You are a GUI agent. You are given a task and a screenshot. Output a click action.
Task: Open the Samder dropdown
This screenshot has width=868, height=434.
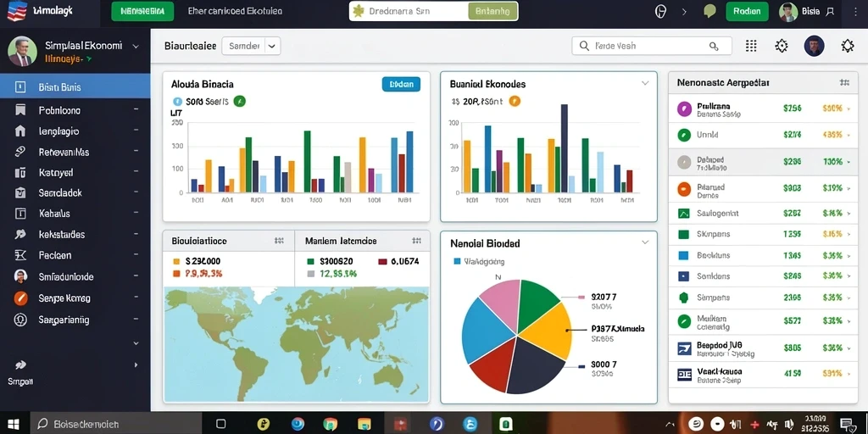tap(251, 47)
